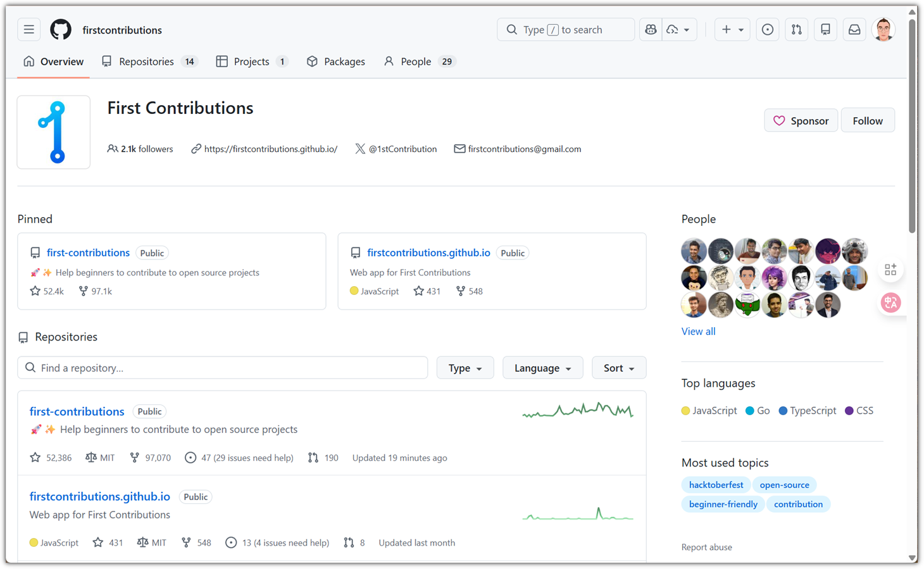Click the first avatar in People section

(x=694, y=251)
